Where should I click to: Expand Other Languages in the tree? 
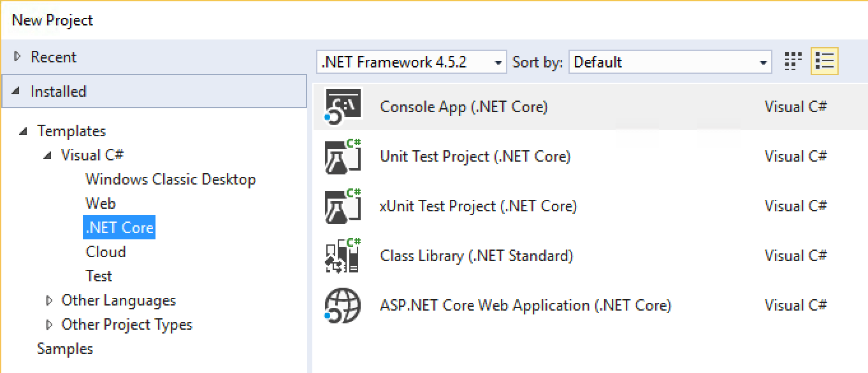coord(49,300)
